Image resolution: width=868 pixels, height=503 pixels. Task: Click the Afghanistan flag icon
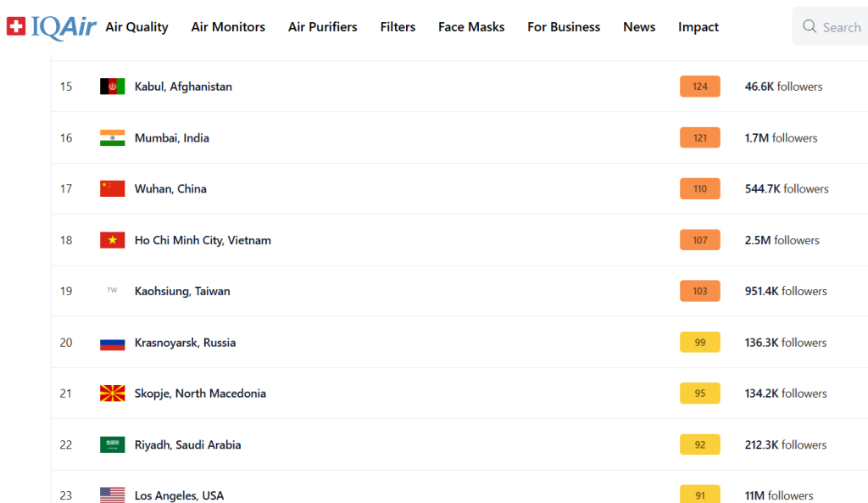click(113, 87)
